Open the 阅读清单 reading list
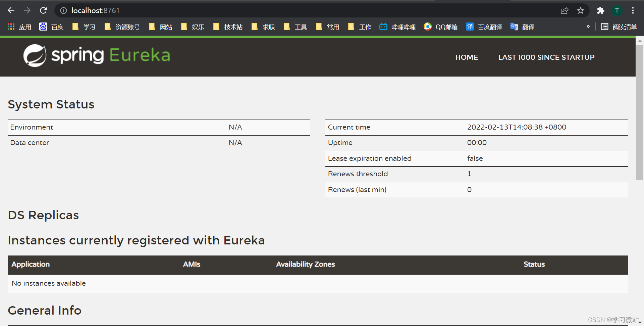Image resolution: width=644 pixels, height=326 pixels. point(619,27)
